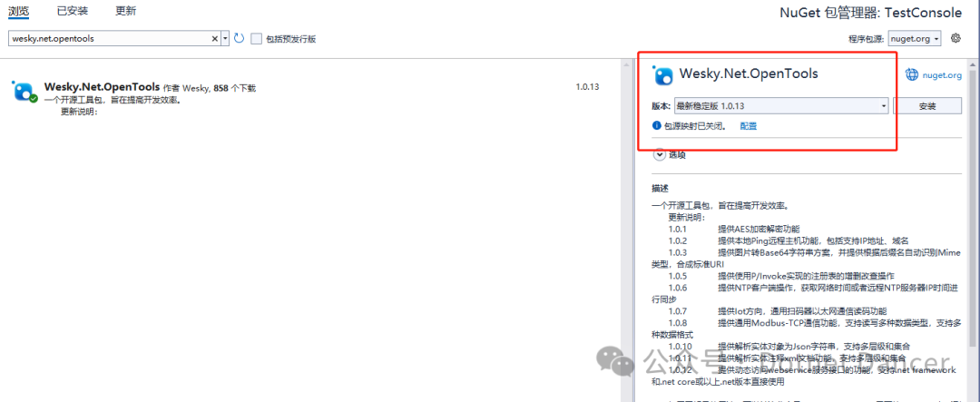The width and height of the screenshot is (980, 402).
Task: Select the Wesky.Net.OpenTools result title
Action: pos(102,87)
